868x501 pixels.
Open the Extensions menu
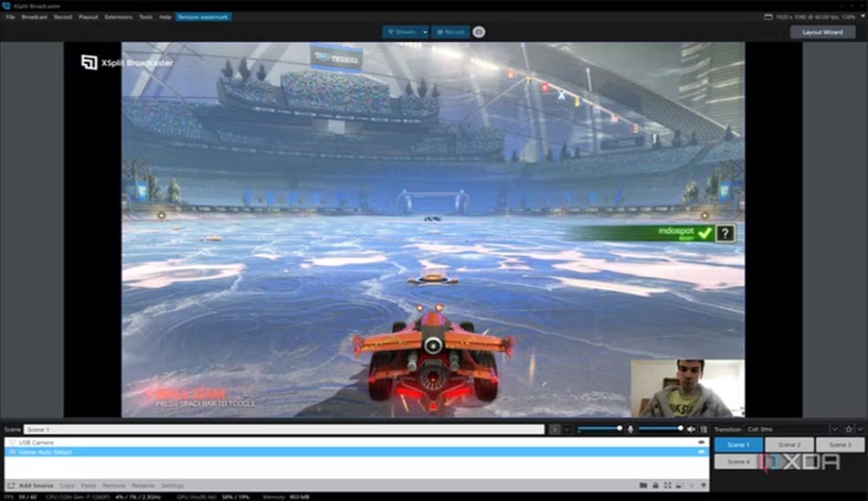coord(119,17)
